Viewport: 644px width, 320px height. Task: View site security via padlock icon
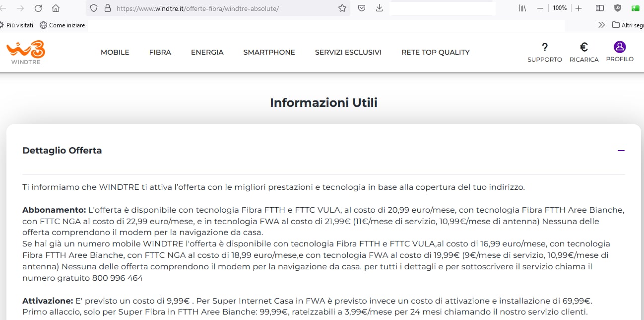[107, 8]
